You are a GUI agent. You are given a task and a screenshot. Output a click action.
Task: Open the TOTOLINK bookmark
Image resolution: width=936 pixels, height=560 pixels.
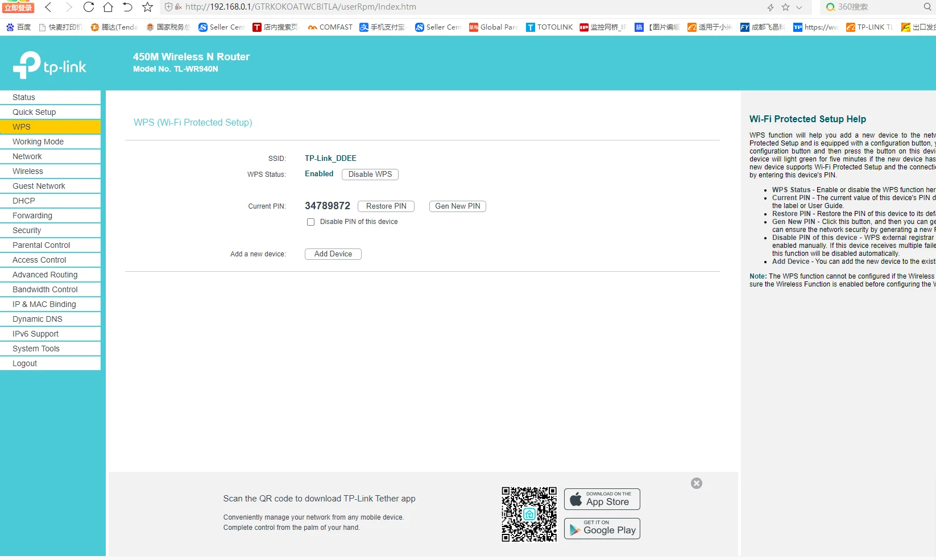(x=549, y=27)
